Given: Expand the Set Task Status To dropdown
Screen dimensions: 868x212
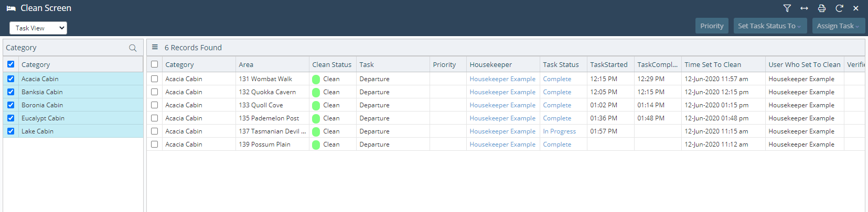Looking at the screenshot, I should pyautogui.click(x=769, y=26).
